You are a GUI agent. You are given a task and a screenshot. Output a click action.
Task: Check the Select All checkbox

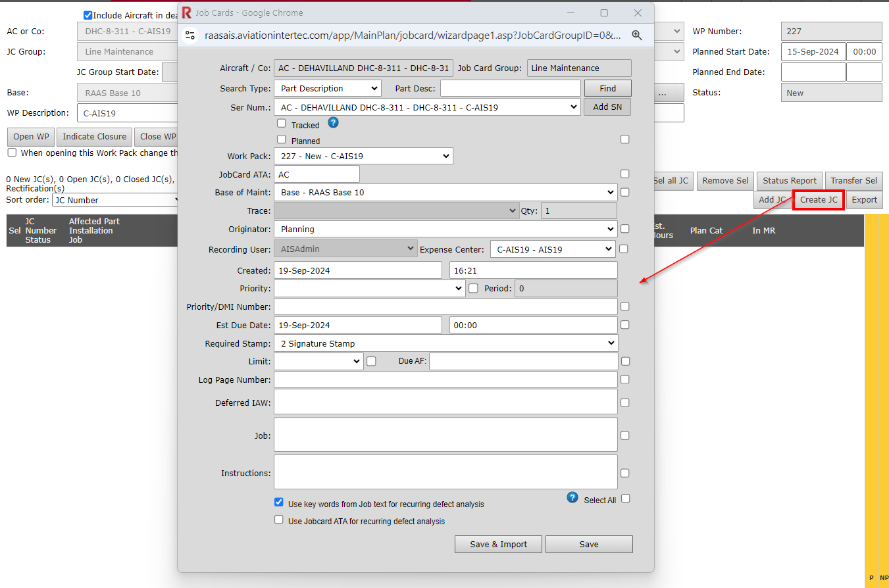point(626,499)
